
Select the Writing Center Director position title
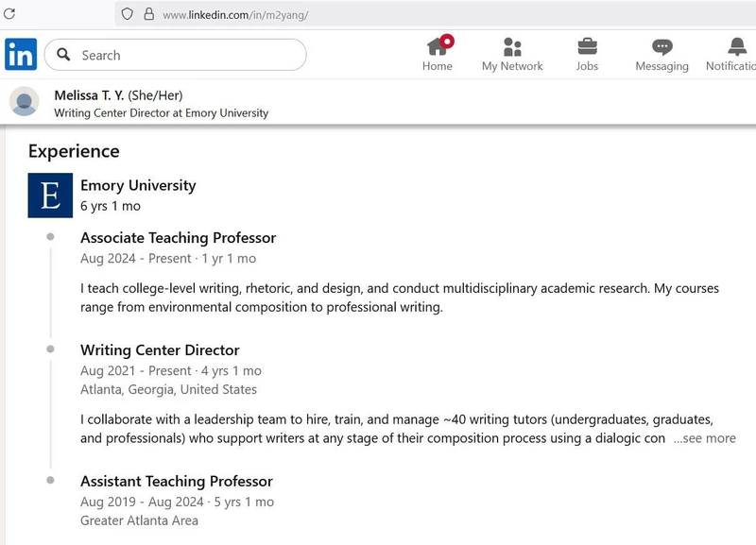click(x=160, y=350)
